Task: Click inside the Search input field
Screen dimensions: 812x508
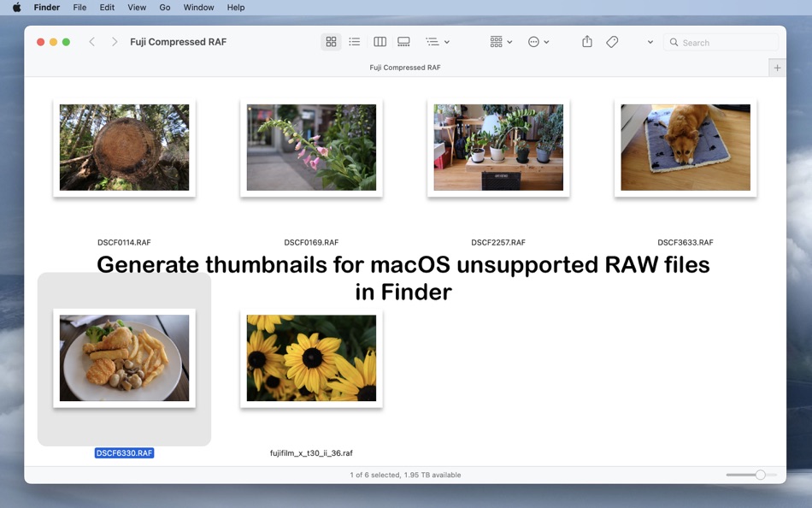Action: click(x=718, y=42)
